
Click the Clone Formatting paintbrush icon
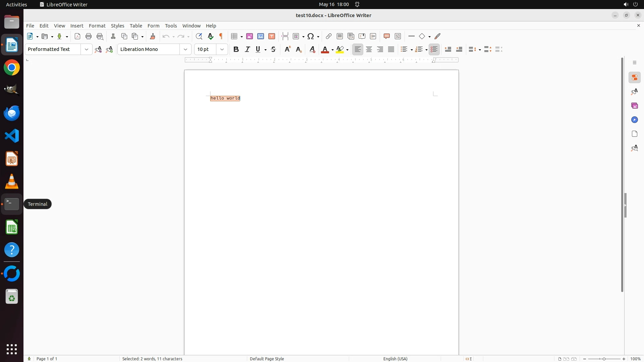coord(153,36)
